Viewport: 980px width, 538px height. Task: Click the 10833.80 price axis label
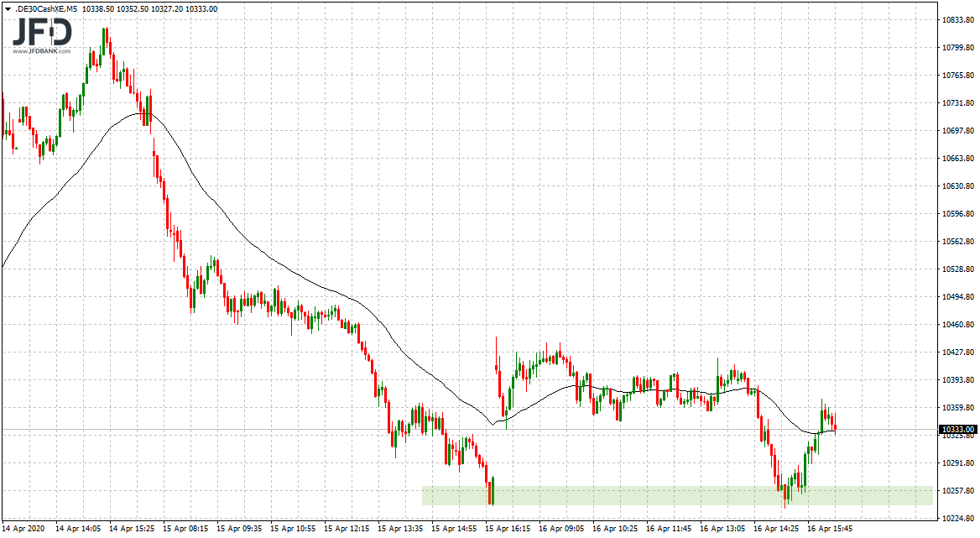[x=957, y=19]
